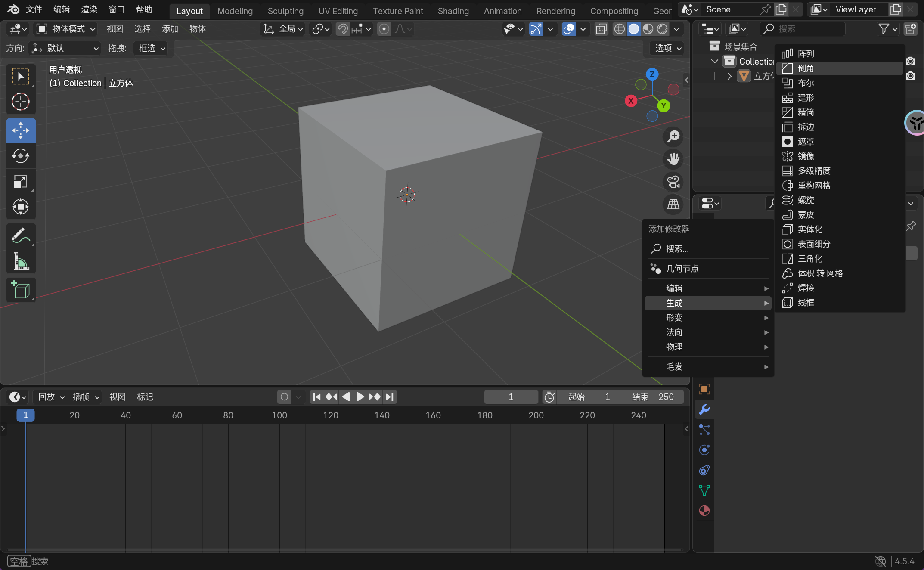
Task: Activate the 3D Cursor tool
Action: coord(21,102)
